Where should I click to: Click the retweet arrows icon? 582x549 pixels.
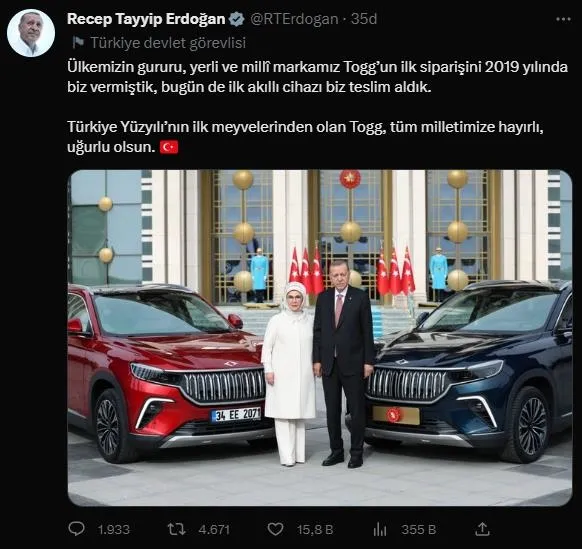coord(176,529)
